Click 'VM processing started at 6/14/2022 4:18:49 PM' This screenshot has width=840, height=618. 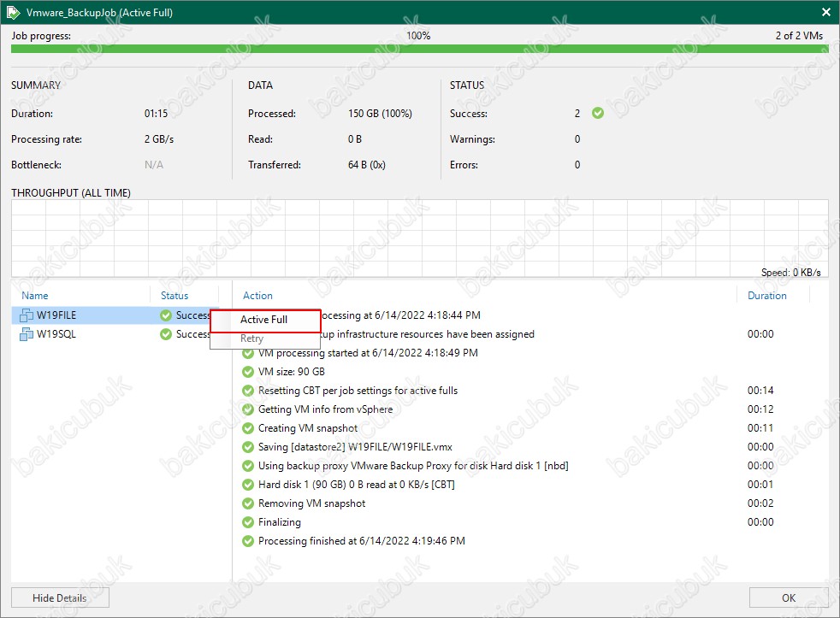(x=368, y=353)
